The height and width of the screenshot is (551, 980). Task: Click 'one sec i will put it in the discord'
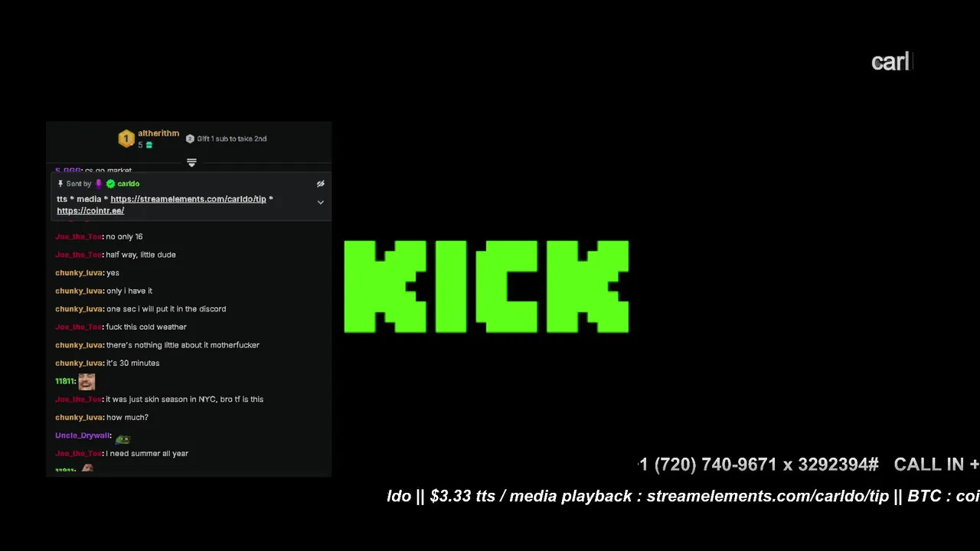point(166,309)
